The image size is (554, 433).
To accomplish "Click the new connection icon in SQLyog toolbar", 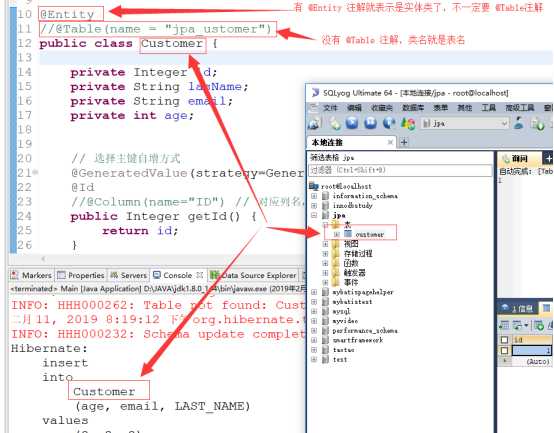I will click(314, 123).
